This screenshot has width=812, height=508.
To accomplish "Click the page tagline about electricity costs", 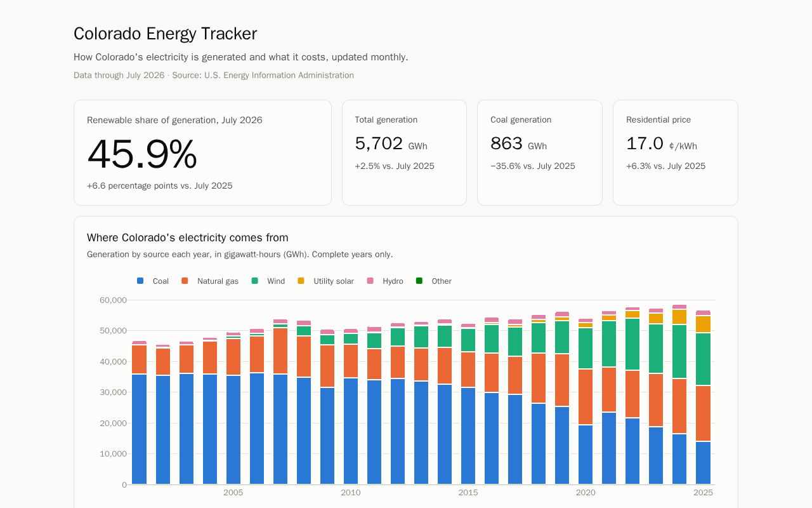I will pos(241,57).
